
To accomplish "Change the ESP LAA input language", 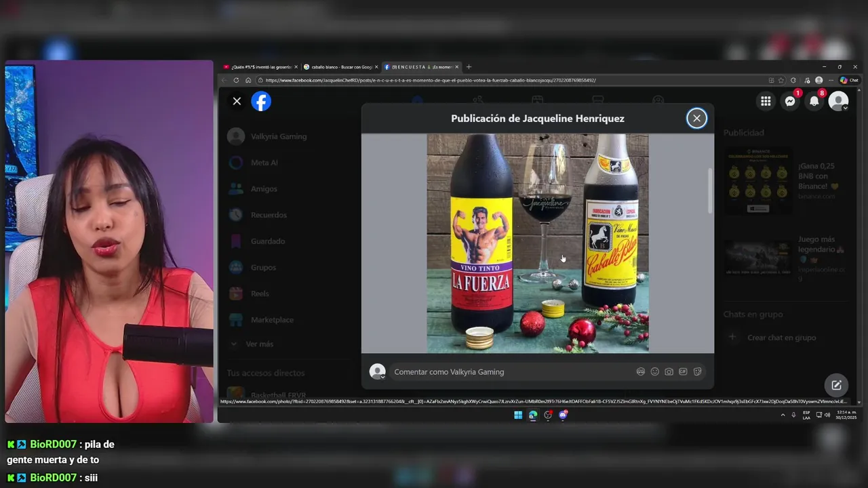I will (x=806, y=415).
